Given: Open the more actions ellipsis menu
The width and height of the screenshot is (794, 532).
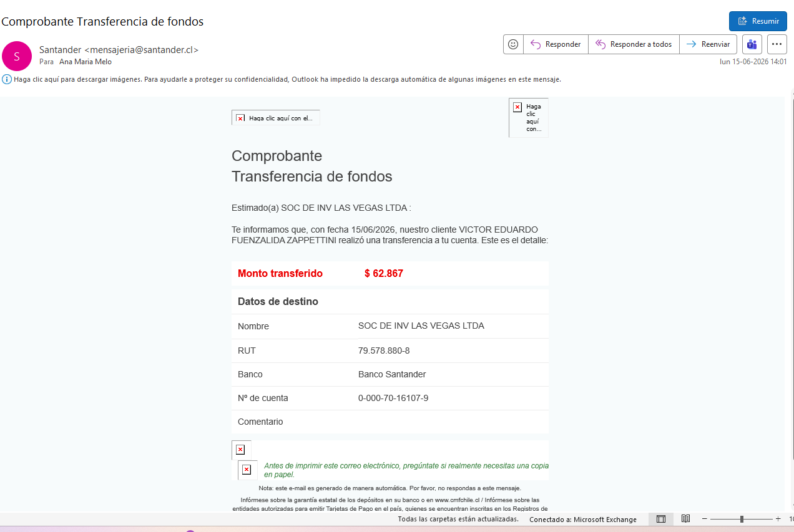Looking at the screenshot, I should pos(777,44).
